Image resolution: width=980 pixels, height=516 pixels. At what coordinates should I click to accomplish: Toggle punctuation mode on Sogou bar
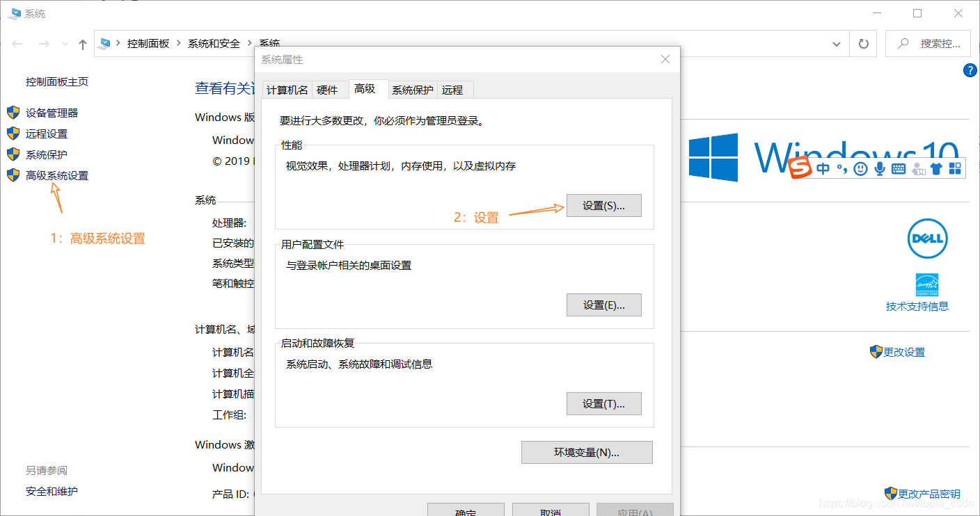click(841, 168)
